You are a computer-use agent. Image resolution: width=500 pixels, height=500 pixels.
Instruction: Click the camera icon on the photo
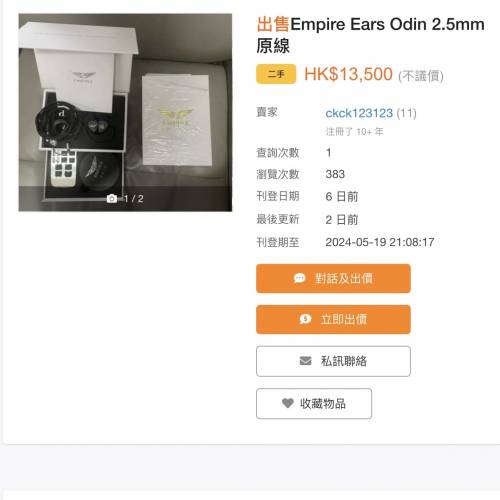click(112, 199)
